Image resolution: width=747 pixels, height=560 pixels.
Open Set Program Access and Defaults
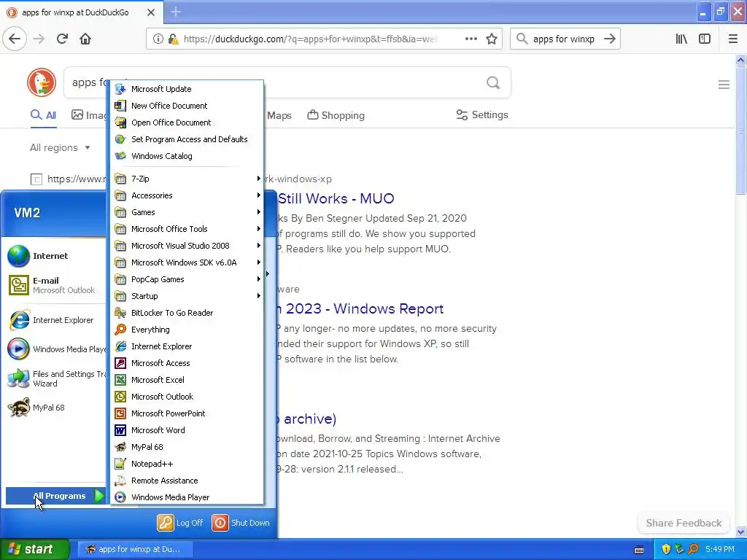187,139
